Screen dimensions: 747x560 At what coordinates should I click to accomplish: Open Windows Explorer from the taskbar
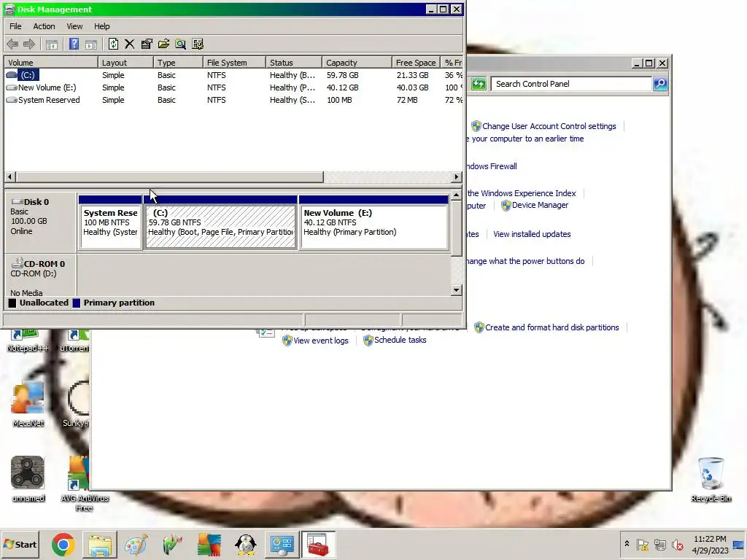click(x=99, y=545)
